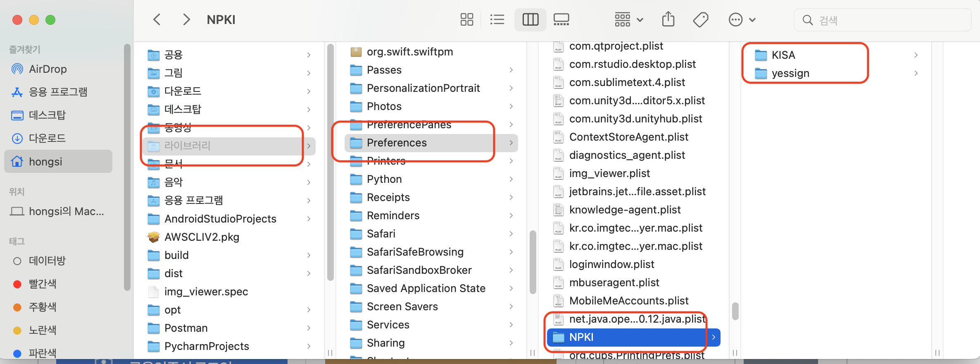The height and width of the screenshot is (364, 980).
Task: Select the highlighted NPKI folder
Action: (x=634, y=337)
